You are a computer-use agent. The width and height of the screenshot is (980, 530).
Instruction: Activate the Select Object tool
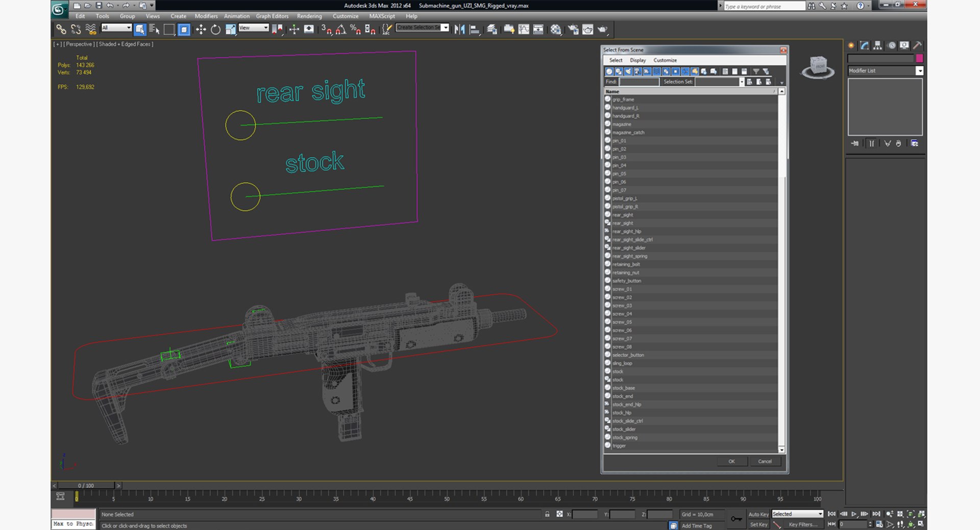point(140,30)
